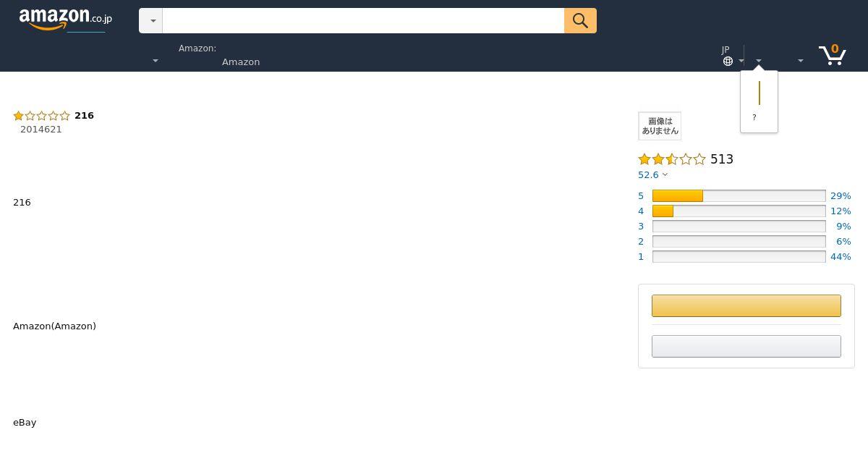868x456 pixels.
Task: Click the no-image product thumbnail
Action: (x=660, y=126)
